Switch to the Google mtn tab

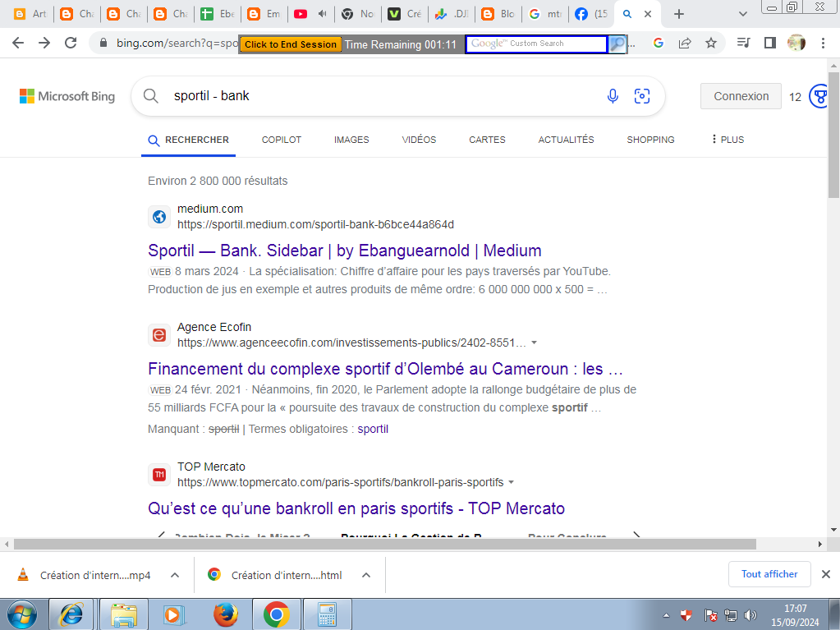click(x=544, y=14)
